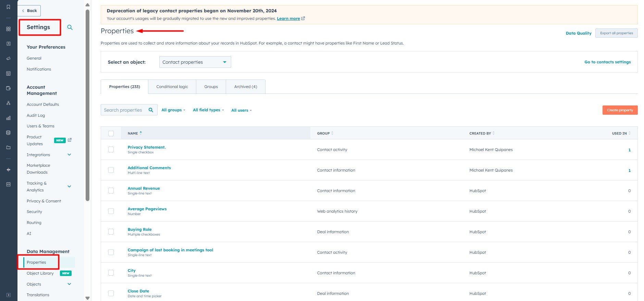Check the Buying Role row checkbox
The width and height of the screenshot is (644, 301).
[x=111, y=232]
